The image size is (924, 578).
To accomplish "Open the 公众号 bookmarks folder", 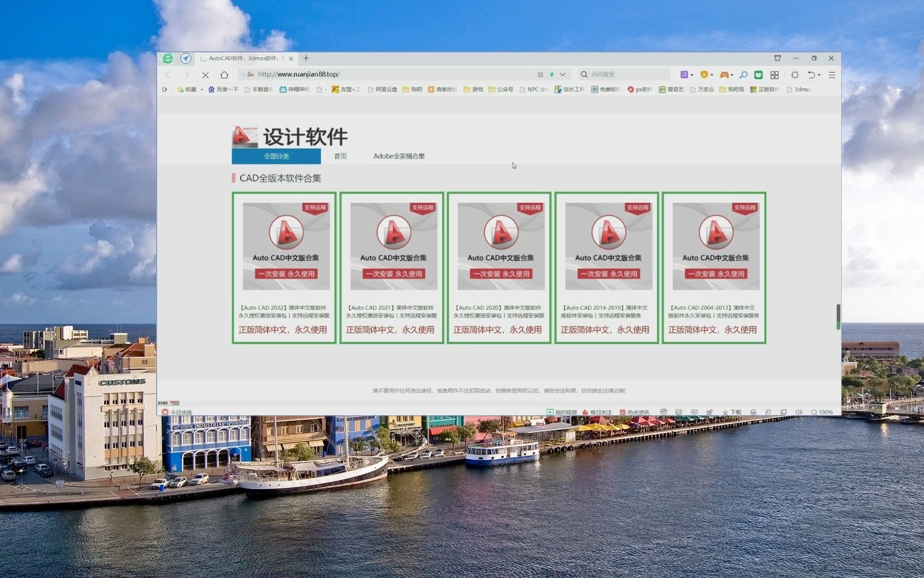I will [x=501, y=89].
